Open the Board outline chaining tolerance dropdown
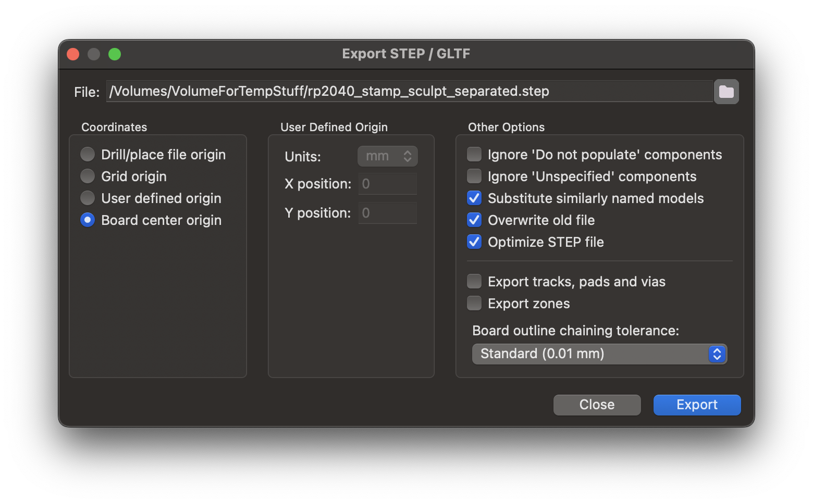The image size is (813, 504). click(x=599, y=354)
